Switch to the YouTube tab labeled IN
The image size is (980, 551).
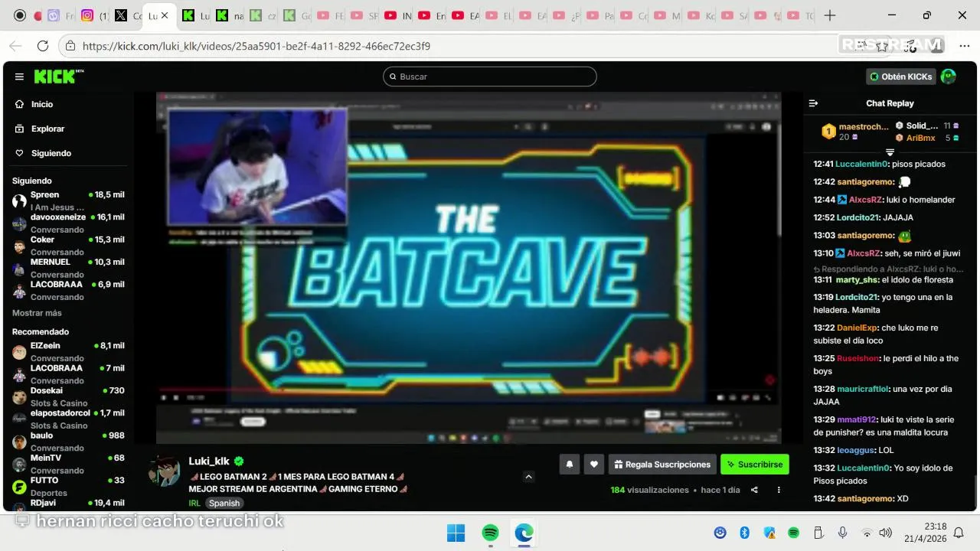(398, 15)
